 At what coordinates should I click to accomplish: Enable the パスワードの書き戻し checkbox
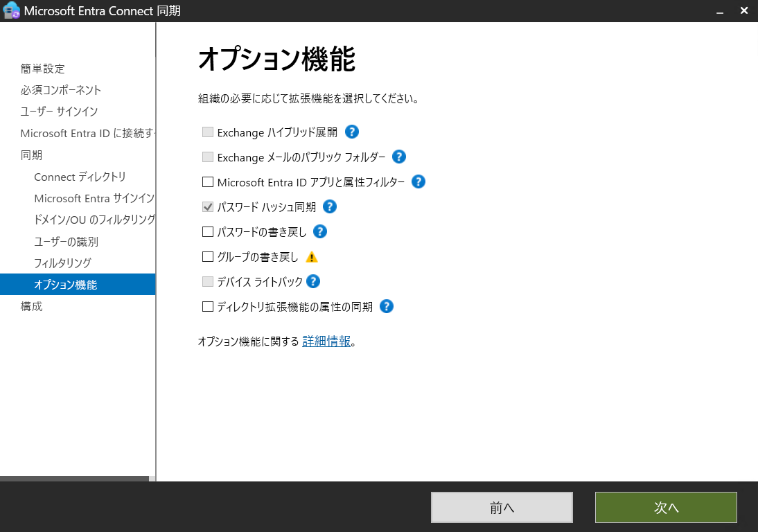(x=206, y=231)
